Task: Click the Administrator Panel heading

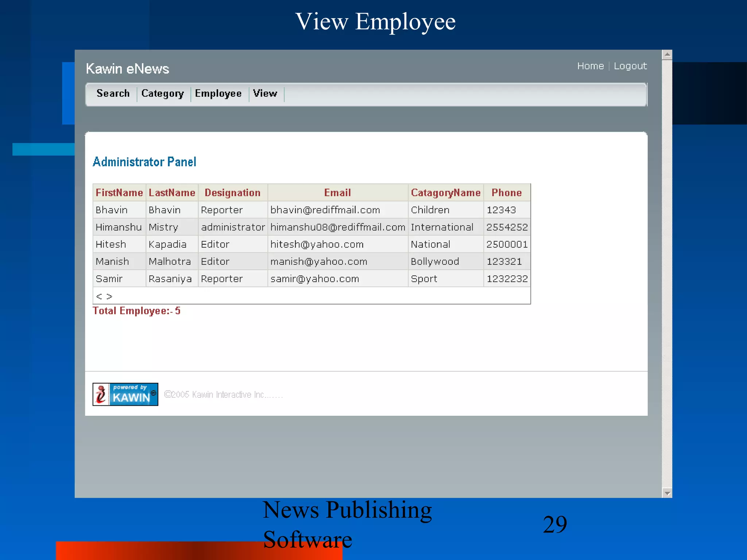Action: click(x=144, y=162)
